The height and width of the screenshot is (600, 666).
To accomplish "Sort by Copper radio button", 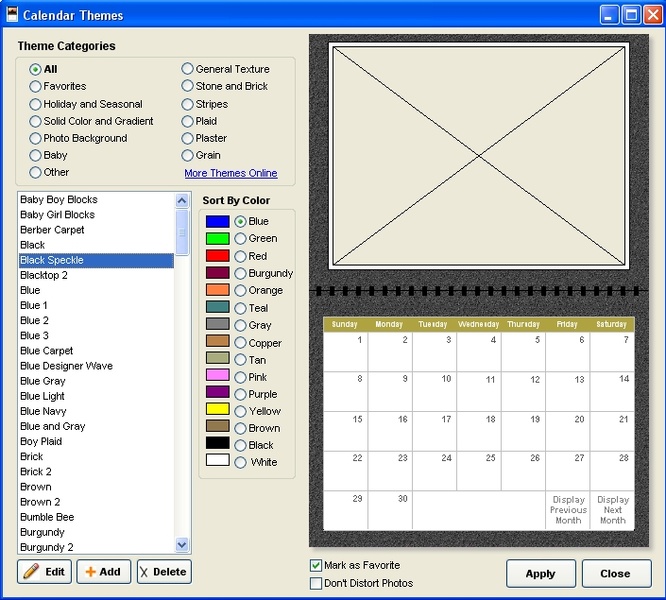I will (x=240, y=343).
